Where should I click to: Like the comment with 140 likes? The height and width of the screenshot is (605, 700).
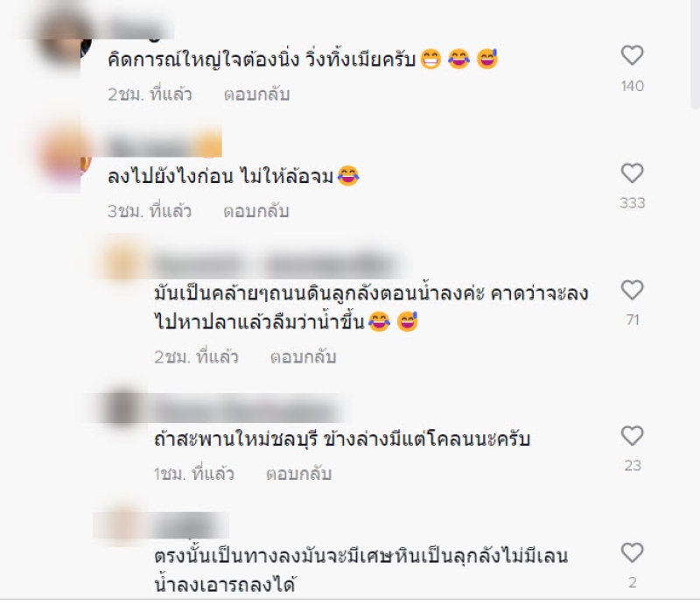632,56
